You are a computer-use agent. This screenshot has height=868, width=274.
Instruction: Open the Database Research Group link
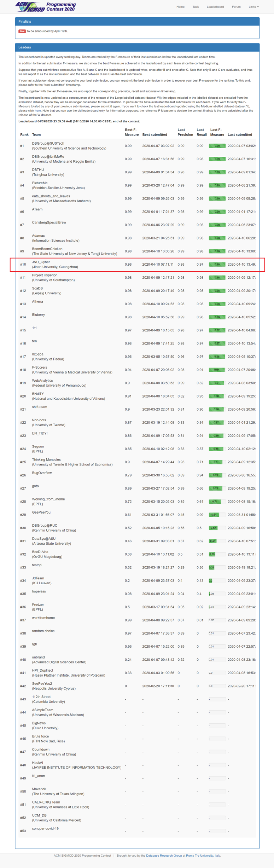[x=164, y=856]
